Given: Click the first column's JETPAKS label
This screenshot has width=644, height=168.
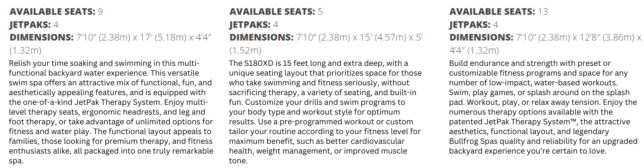Looking at the screenshot, I should (x=30, y=25).
